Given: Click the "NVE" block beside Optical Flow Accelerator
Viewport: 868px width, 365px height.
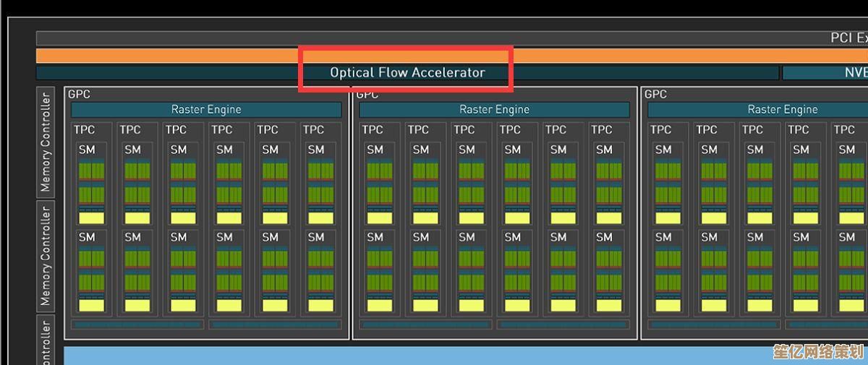Looking at the screenshot, I should click(825, 72).
